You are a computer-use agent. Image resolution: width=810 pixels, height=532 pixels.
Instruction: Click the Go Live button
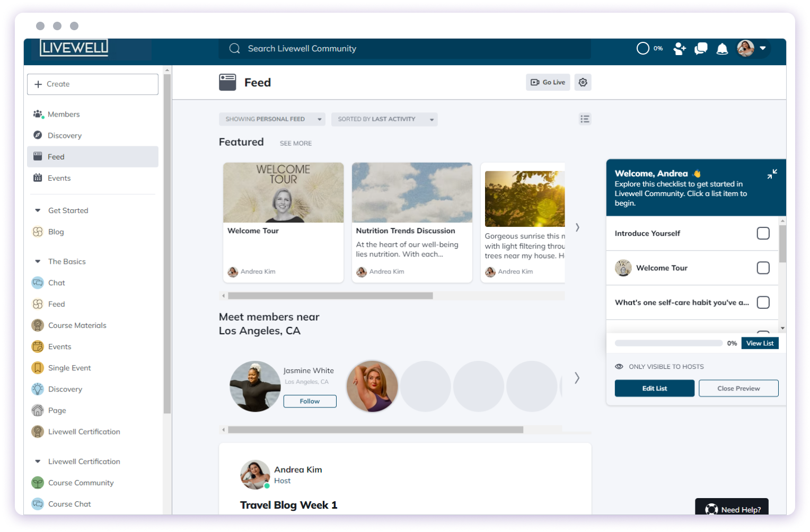point(548,82)
